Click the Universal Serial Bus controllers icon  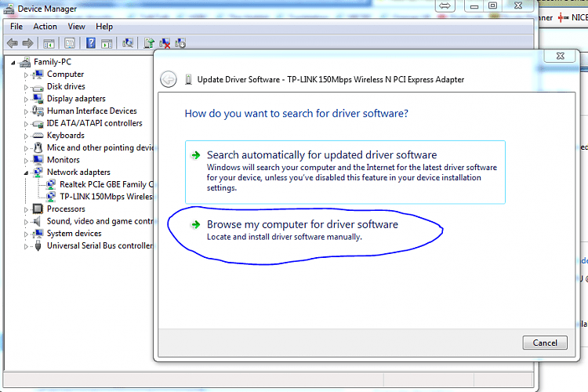point(38,245)
